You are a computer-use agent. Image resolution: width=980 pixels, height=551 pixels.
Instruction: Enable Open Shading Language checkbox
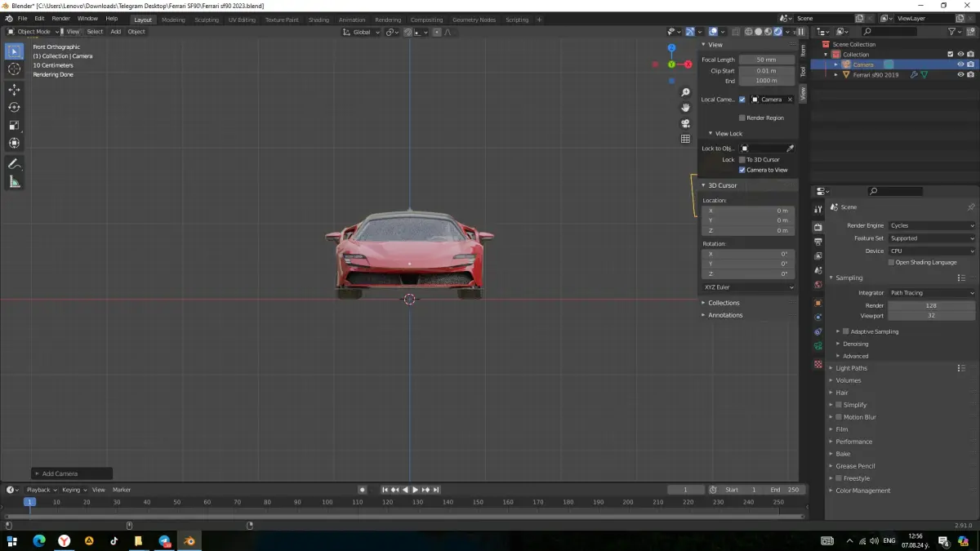click(891, 262)
